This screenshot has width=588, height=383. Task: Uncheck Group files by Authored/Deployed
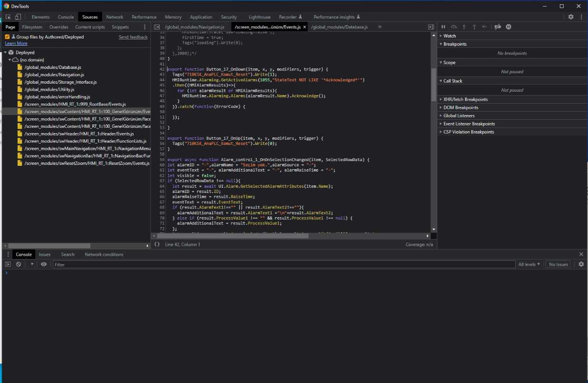pos(8,37)
